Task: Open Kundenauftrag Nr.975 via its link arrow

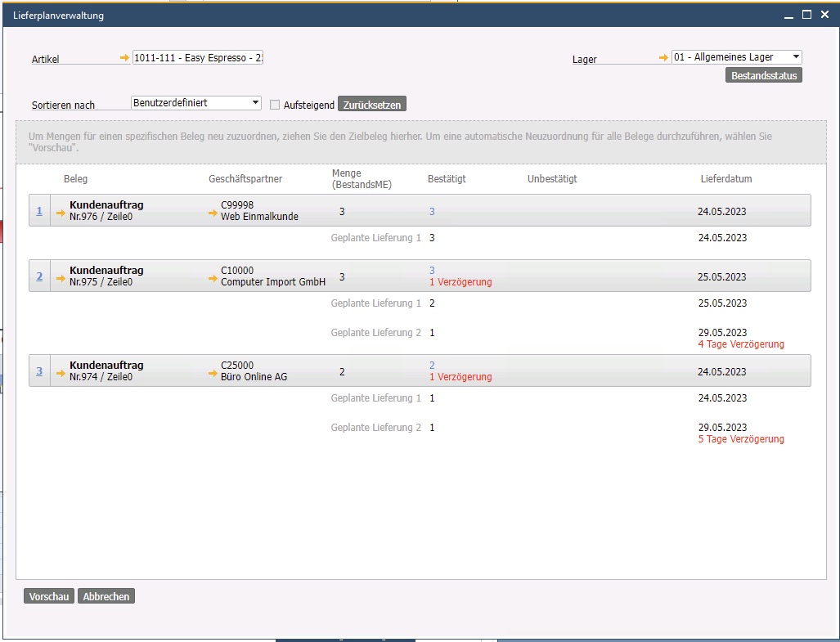Action: (x=61, y=279)
